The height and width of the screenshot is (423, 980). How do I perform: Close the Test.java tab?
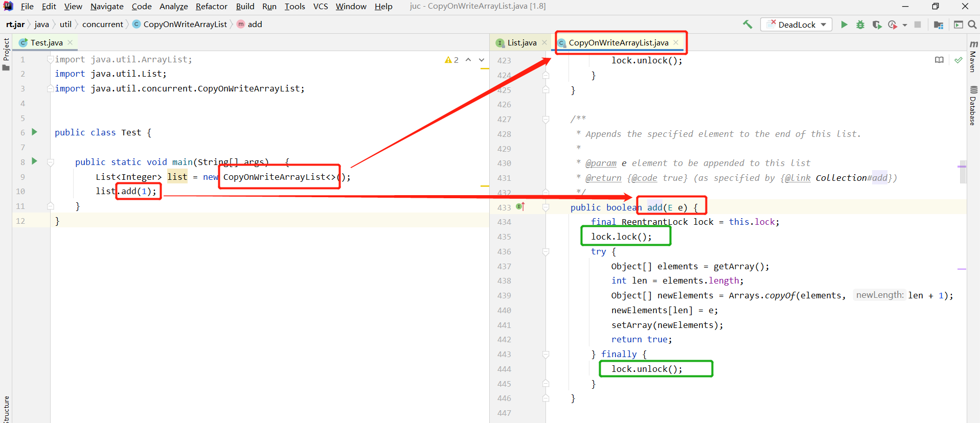point(70,42)
